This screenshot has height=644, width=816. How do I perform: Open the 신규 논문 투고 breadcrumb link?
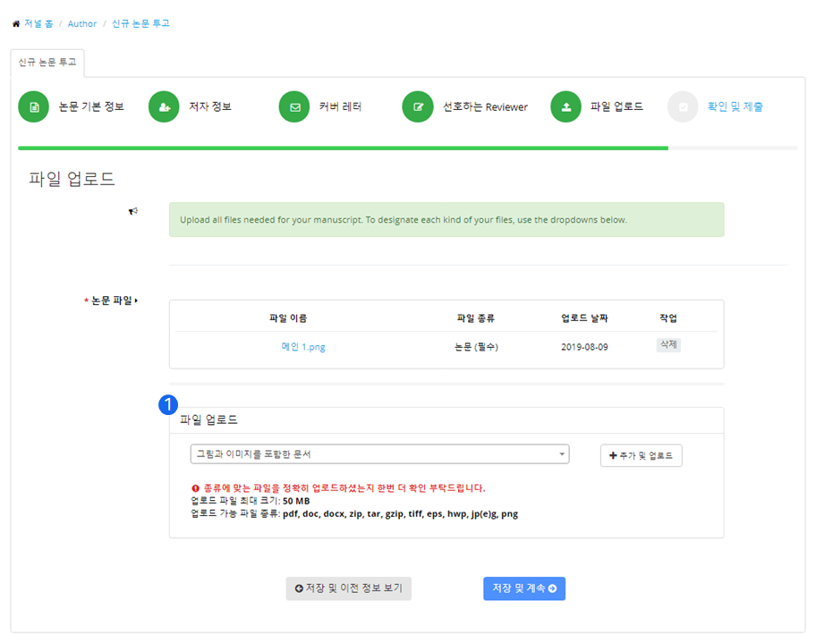coord(140,23)
